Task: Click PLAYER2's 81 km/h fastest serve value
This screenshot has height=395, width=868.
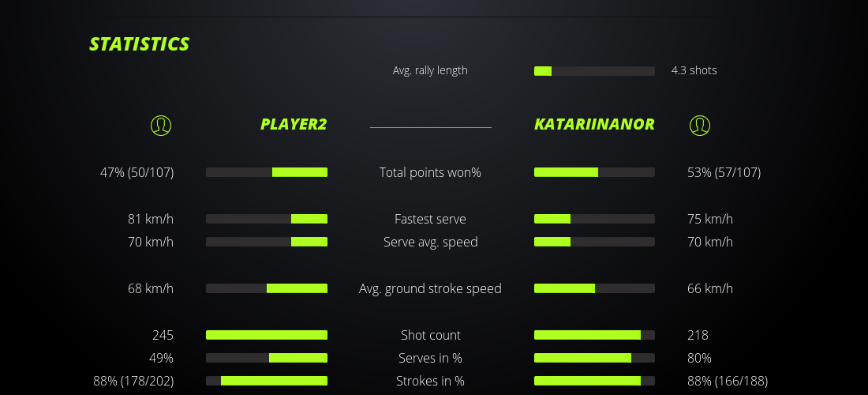Action: click(150, 219)
